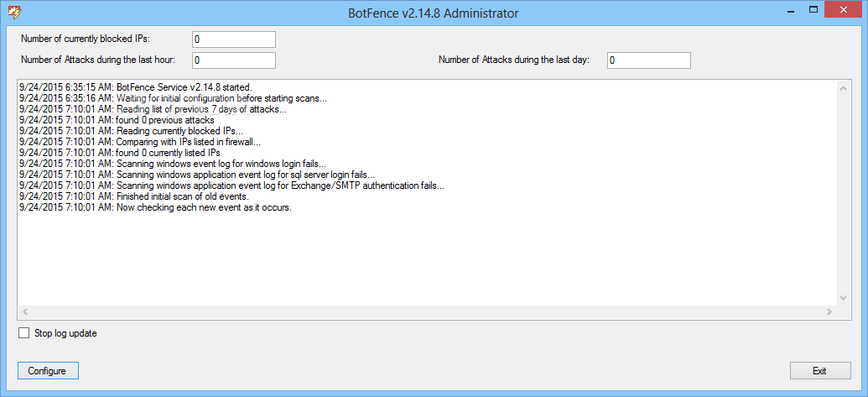868x397 pixels.
Task: Select log line 'found 0 currently listed IPs'
Action: coord(120,153)
